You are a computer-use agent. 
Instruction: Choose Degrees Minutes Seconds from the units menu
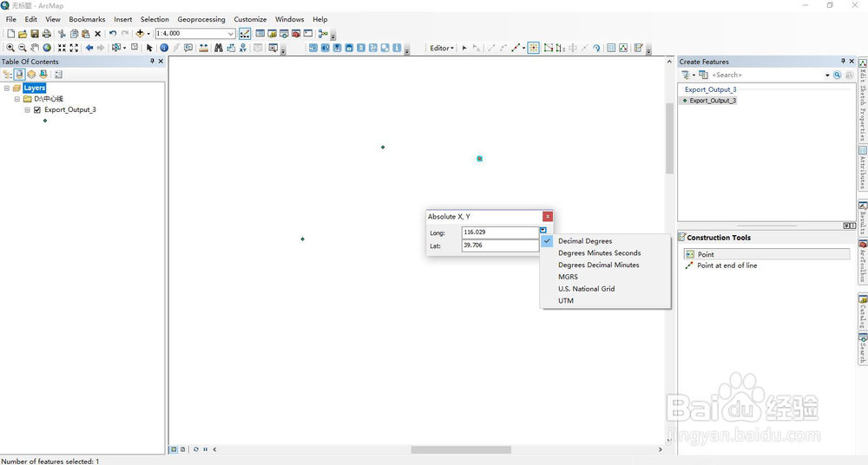click(x=600, y=253)
